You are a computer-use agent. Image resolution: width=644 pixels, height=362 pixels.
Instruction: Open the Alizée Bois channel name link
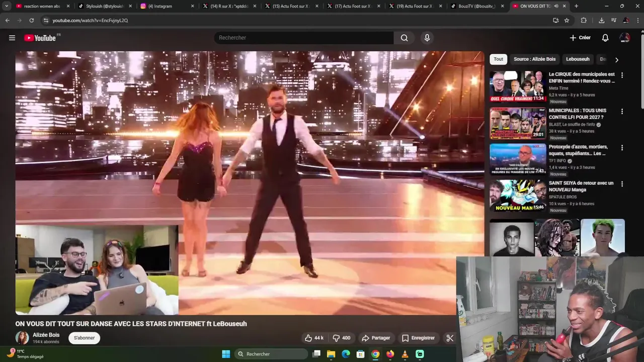[x=46, y=335]
